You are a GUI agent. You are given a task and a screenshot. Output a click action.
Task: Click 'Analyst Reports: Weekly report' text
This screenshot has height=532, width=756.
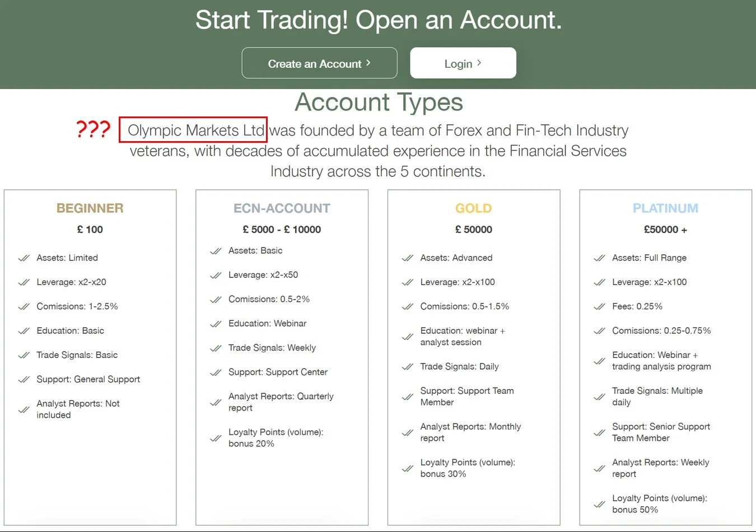coord(661,468)
